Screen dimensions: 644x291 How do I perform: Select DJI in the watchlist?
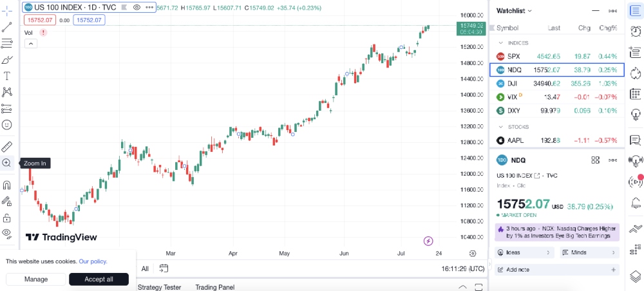(x=557, y=84)
